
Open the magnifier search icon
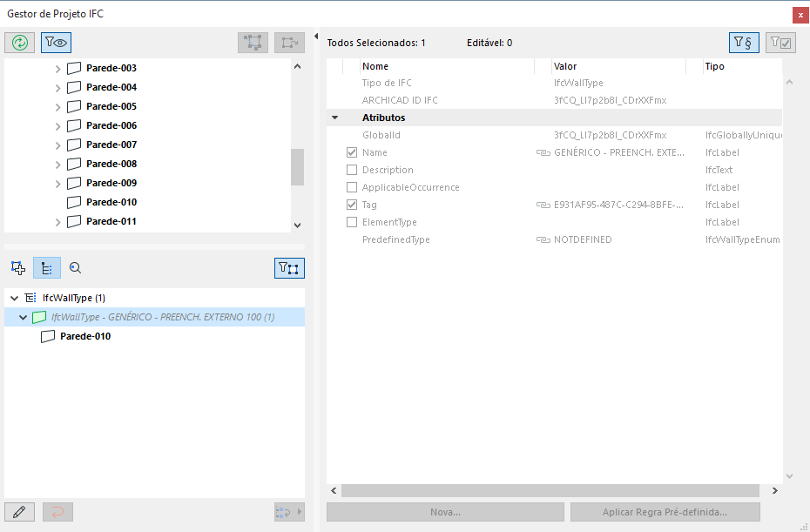tap(75, 267)
